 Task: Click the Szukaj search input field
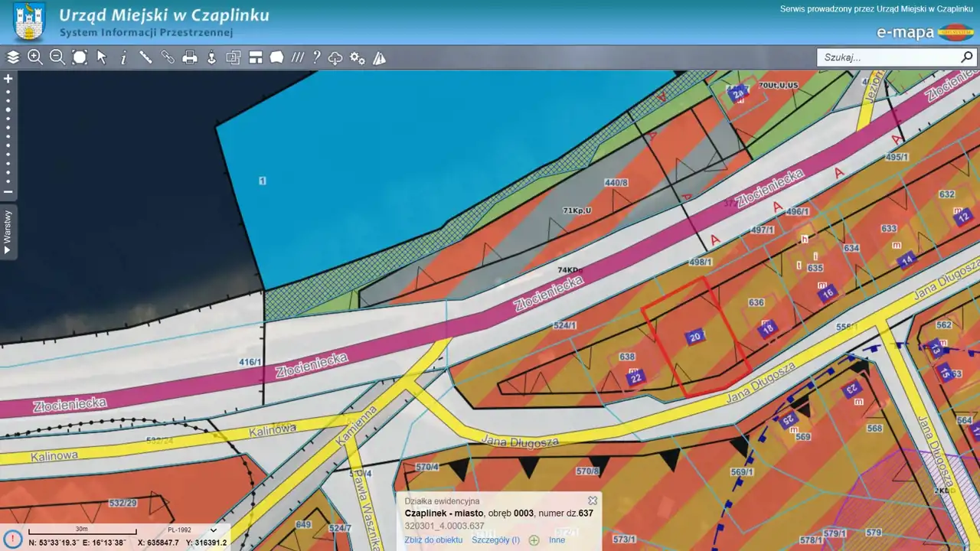(x=888, y=57)
